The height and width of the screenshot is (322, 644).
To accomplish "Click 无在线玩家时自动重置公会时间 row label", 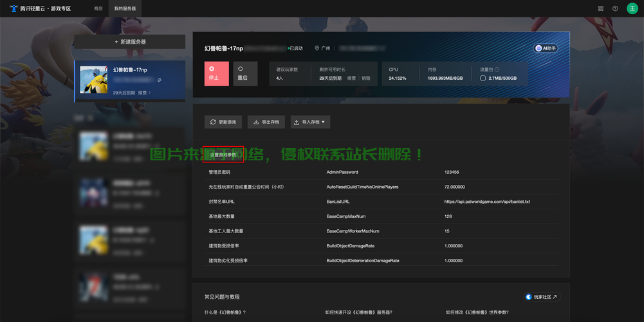I will pos(246,187).
